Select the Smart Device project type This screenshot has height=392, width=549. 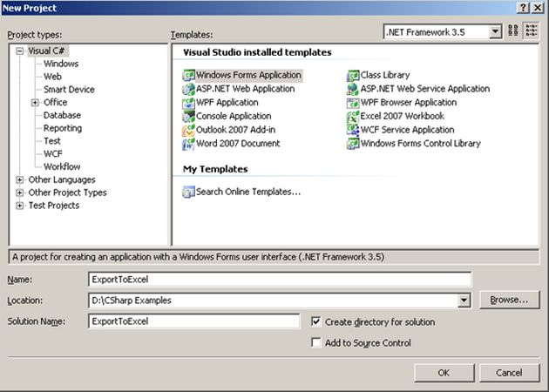(69, 90)
